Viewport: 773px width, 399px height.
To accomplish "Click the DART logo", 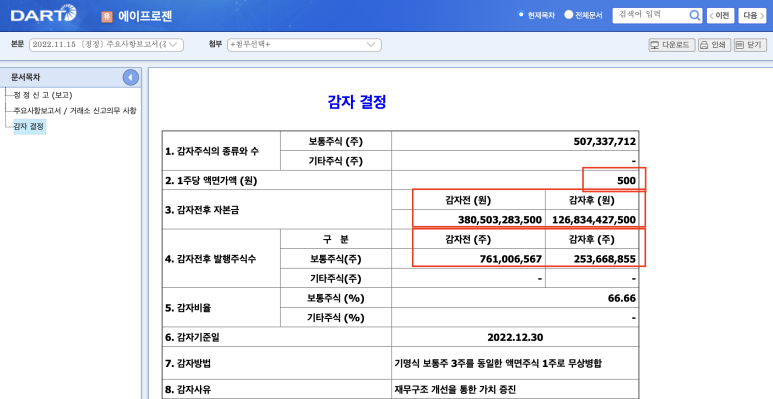I will tap(43, 14).
